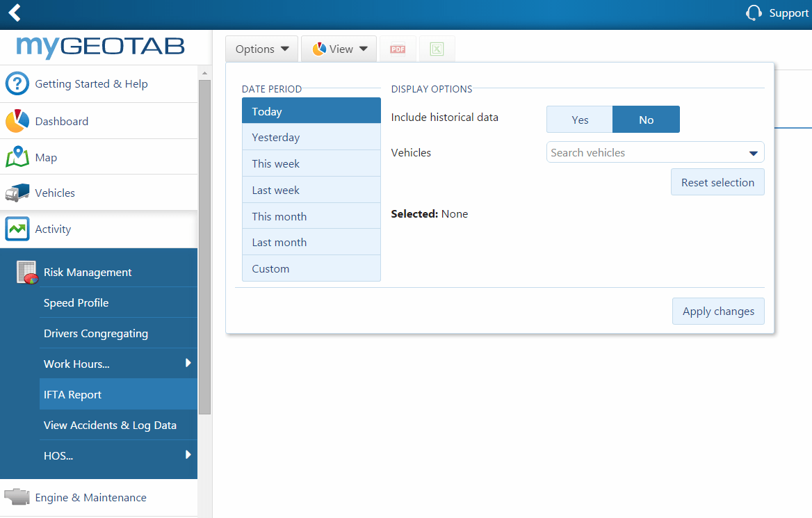Click the Map label

coord(46,157)
